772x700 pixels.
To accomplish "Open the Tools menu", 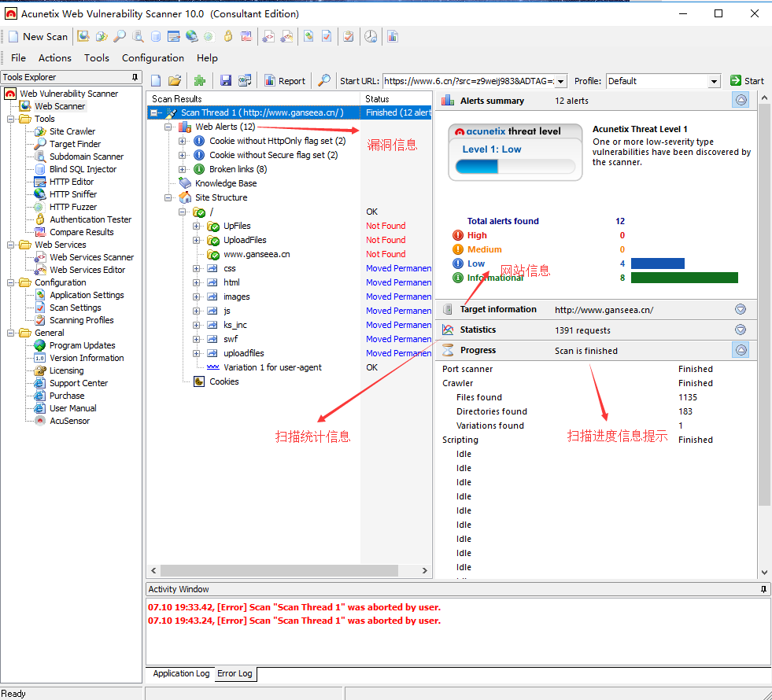I will click(97, 58).
